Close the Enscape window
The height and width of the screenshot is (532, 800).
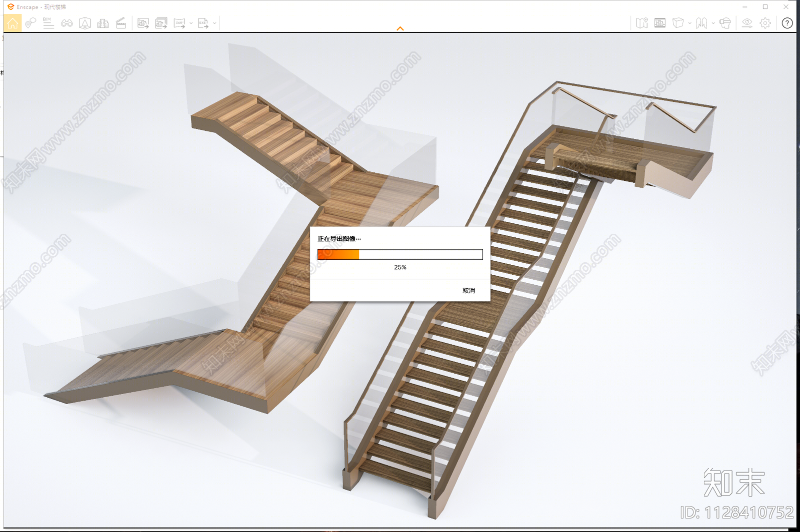click(x=785, y=7)
